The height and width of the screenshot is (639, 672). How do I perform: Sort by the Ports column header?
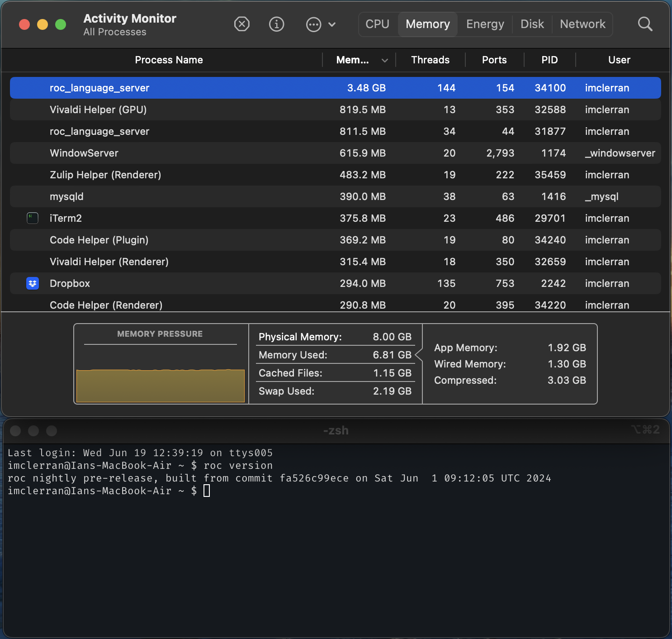click(x=494, y=60)
